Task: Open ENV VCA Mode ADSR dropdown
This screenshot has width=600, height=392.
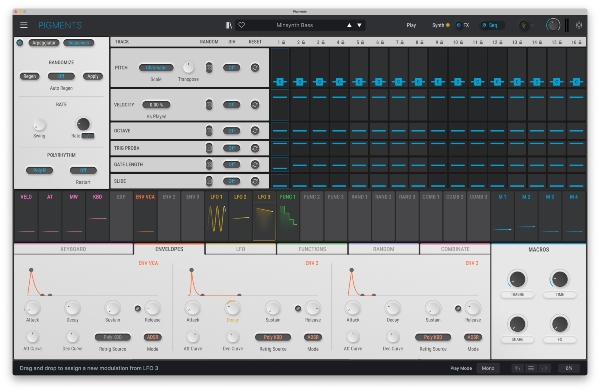Action: tap(152, 337)
